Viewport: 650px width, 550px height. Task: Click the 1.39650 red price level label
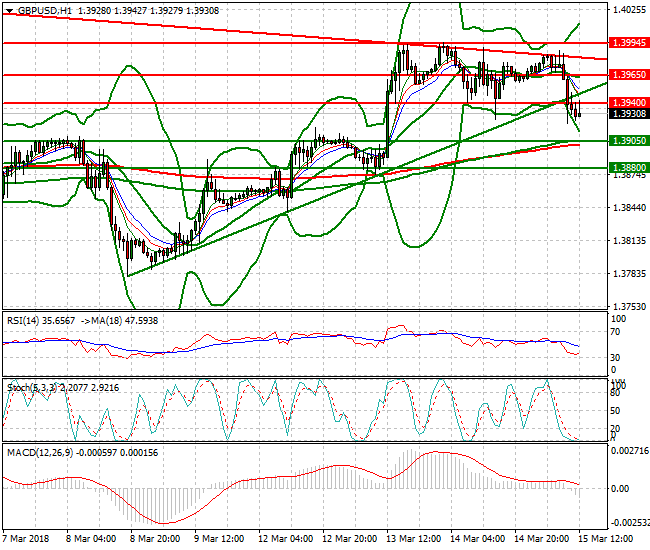coord(629,75)
